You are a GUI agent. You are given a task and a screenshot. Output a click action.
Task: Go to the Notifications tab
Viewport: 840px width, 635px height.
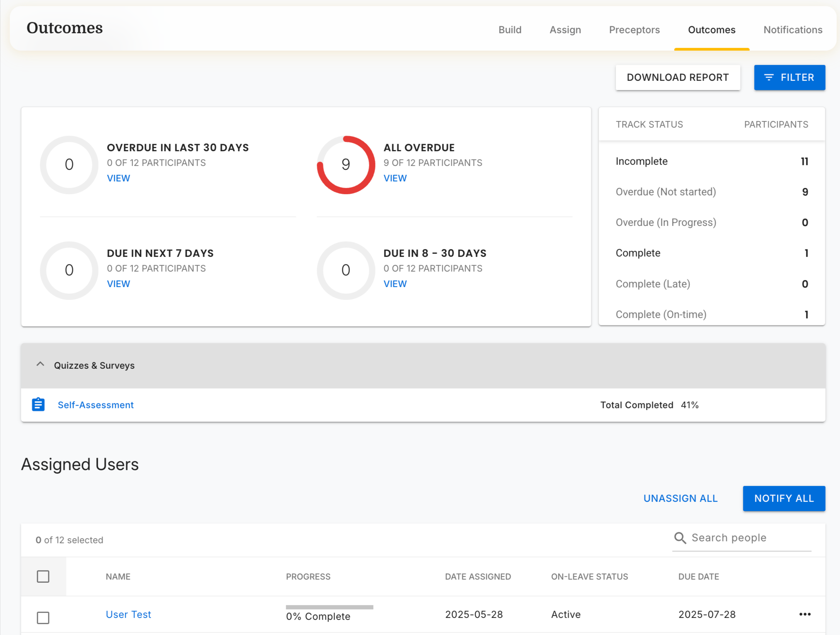tap(792, 30)
